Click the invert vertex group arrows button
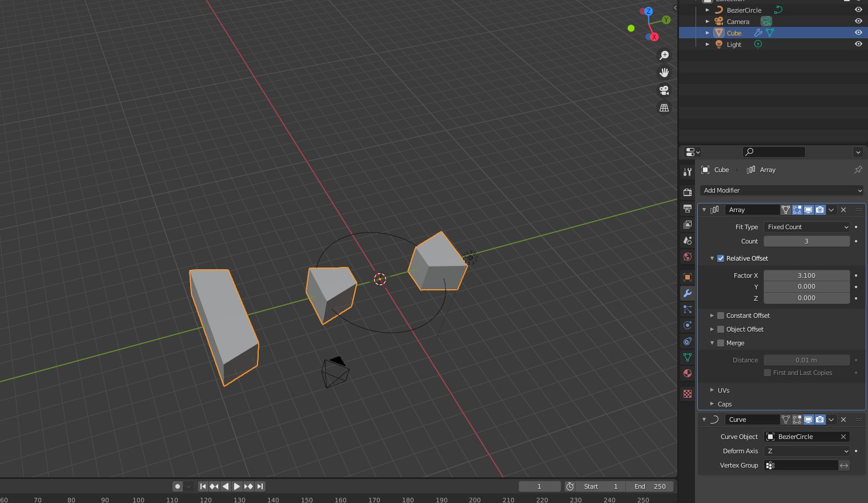 coord(844,465)
